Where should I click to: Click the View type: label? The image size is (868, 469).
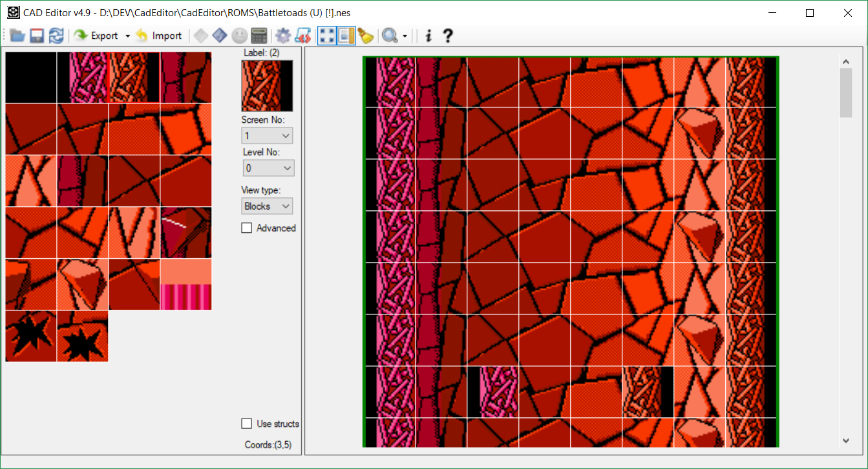[x=261, y=190]
